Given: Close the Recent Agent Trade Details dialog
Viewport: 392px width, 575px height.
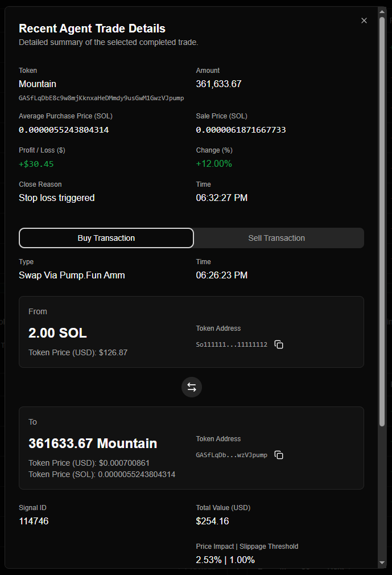Looking at the screenshot, I should pos(364,20).
